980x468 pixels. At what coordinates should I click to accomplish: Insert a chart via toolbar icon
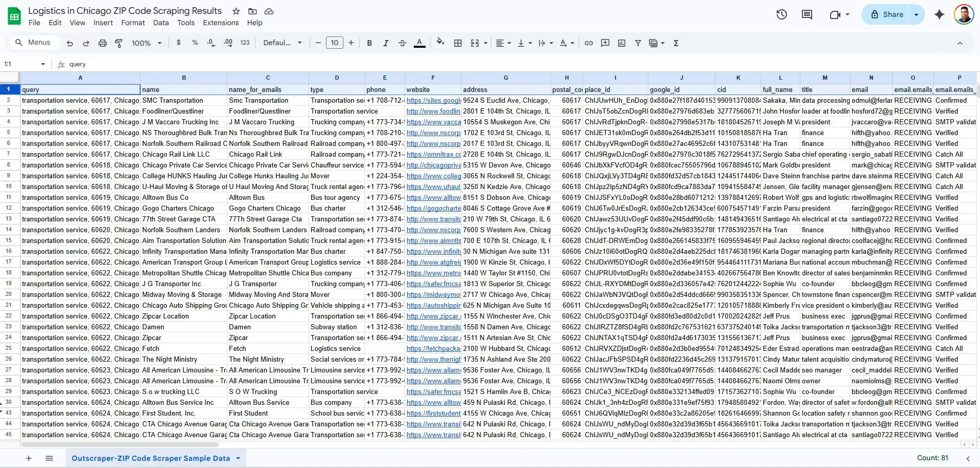click(x=622, y=43)
